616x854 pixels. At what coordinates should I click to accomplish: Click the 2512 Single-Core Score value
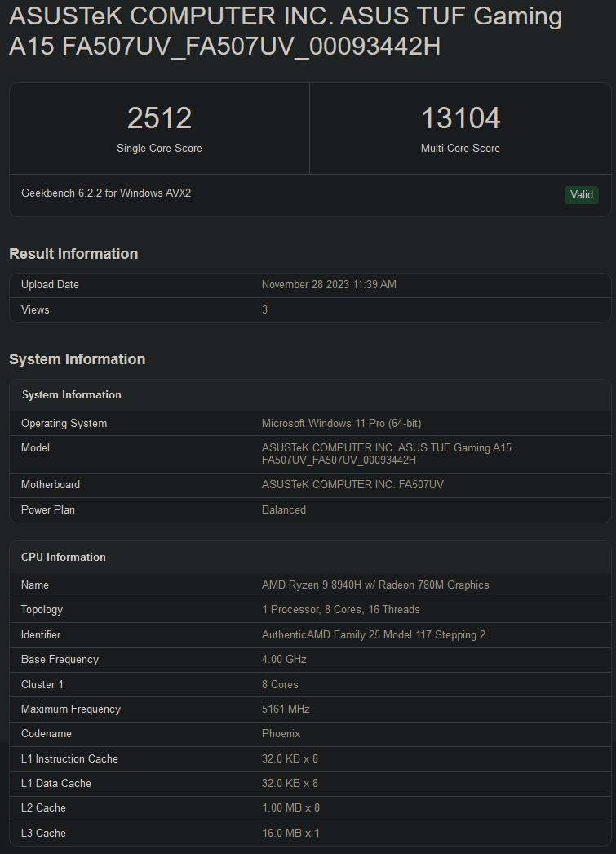coord(159,118)
